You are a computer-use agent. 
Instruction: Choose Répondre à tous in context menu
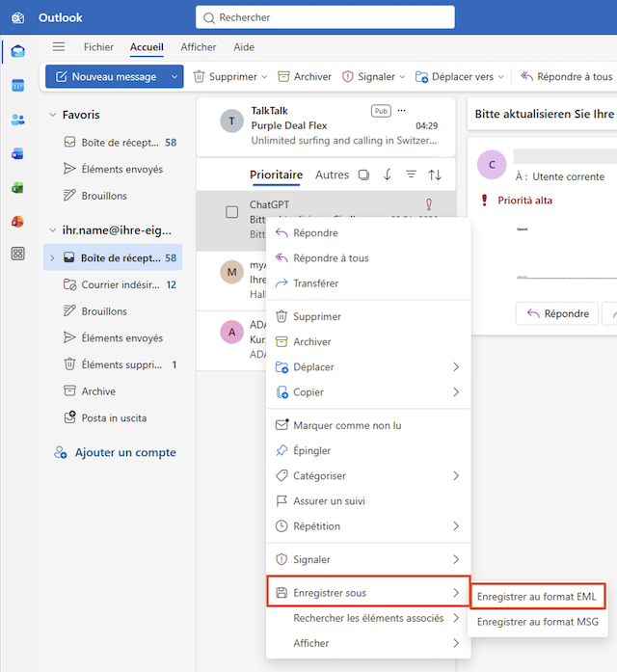pos(368,258)
